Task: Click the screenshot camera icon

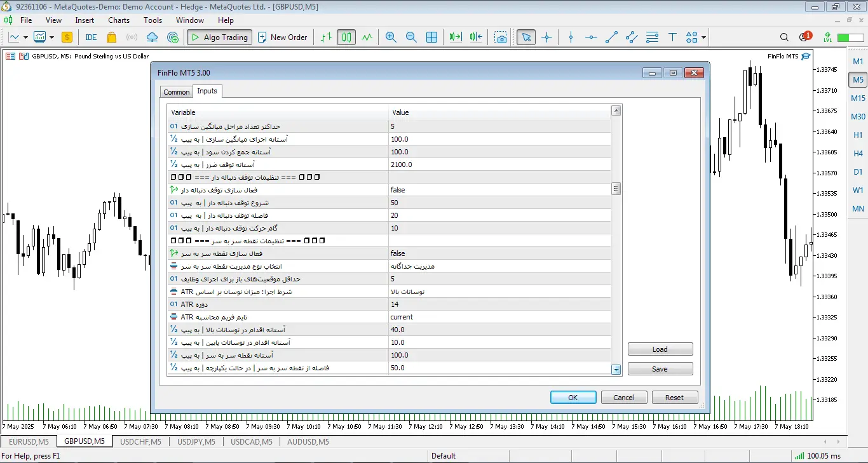Action: 501,37
